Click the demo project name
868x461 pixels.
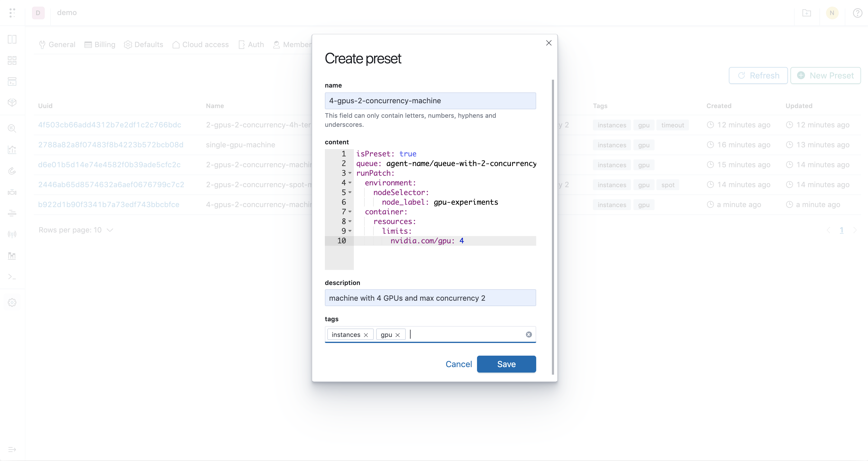67,13
